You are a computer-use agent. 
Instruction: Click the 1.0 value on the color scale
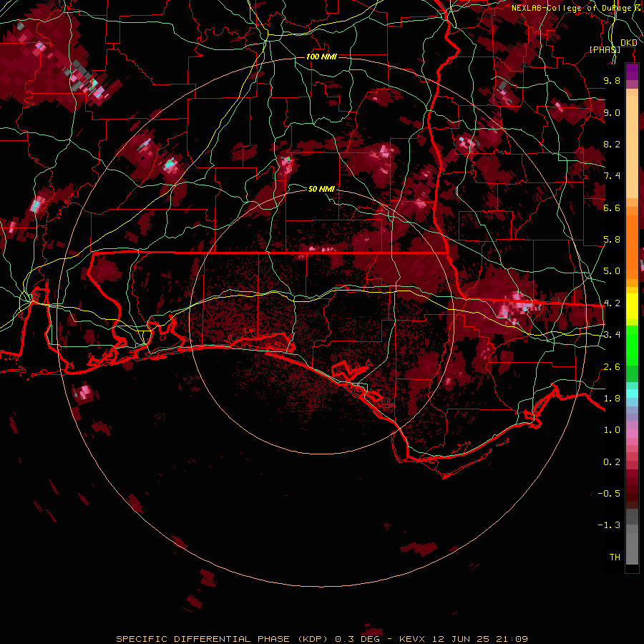[612, 430]
